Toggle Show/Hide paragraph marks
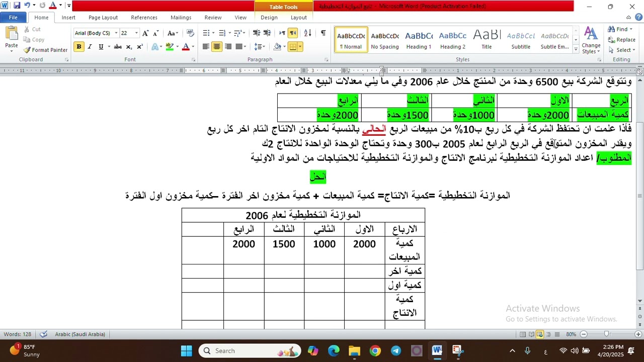 tap(323, 33)
